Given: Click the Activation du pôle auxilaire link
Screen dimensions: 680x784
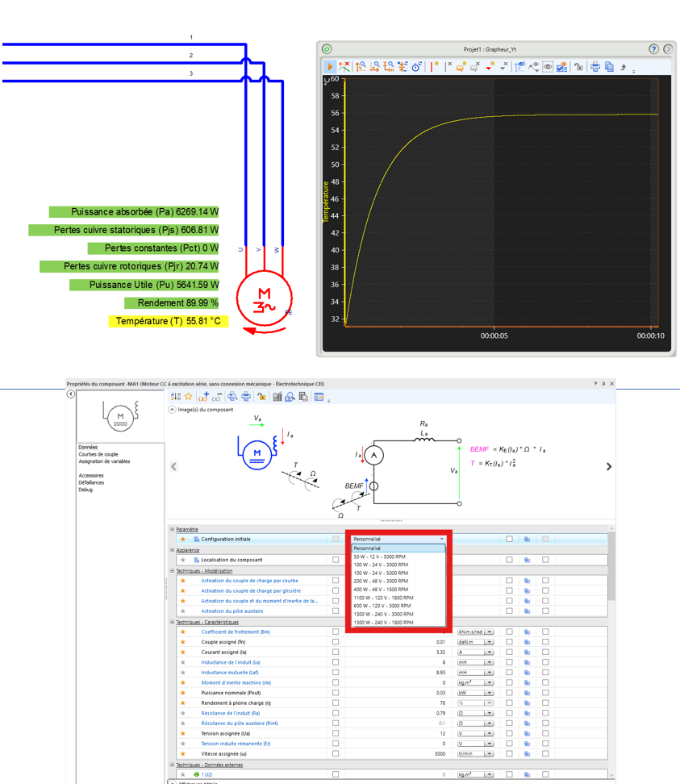Looking at the screenshot, I should (x=232, y=611).
